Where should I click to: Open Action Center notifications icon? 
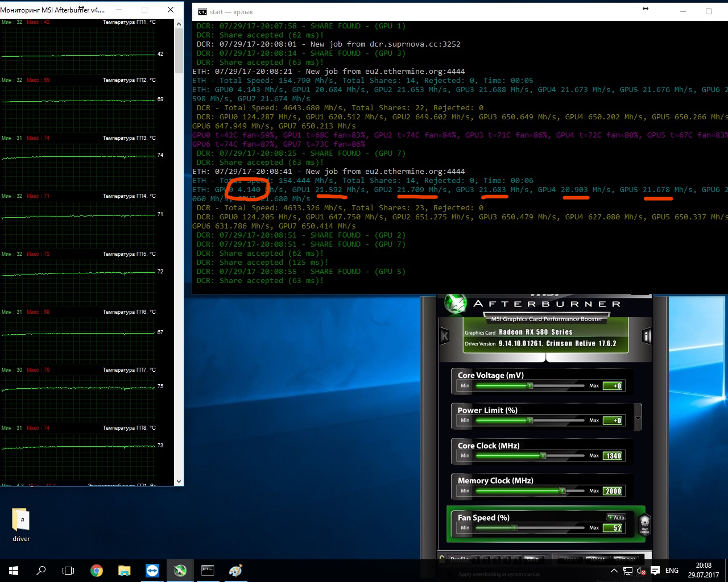click(x=655, y=571)
